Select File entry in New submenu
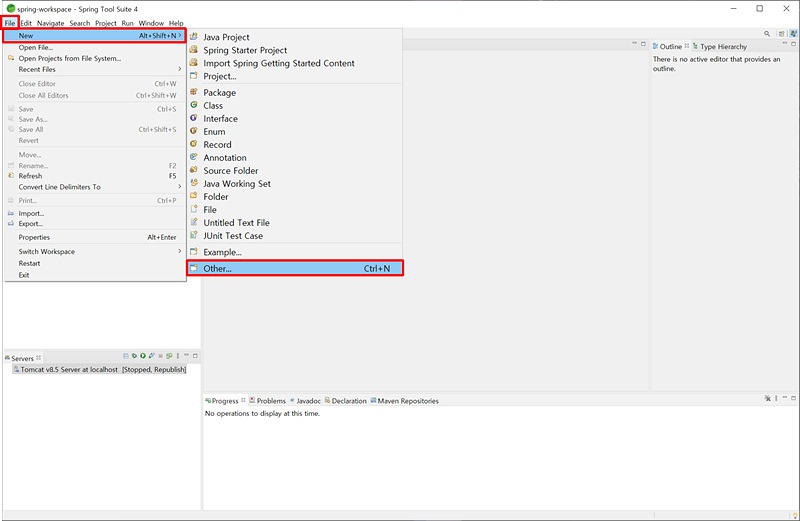 pyautogui.click(x=295, y=210)
